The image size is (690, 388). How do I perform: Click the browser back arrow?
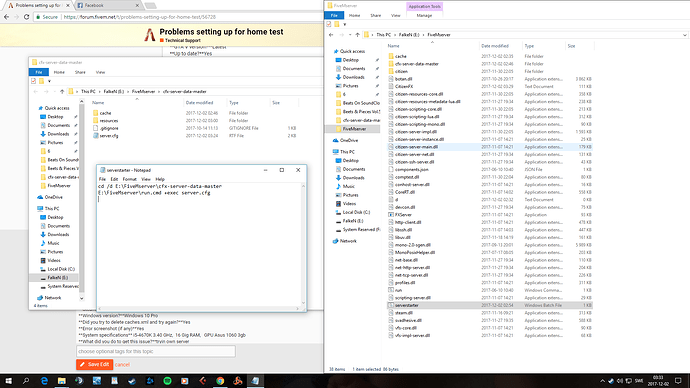coord(6,17)
